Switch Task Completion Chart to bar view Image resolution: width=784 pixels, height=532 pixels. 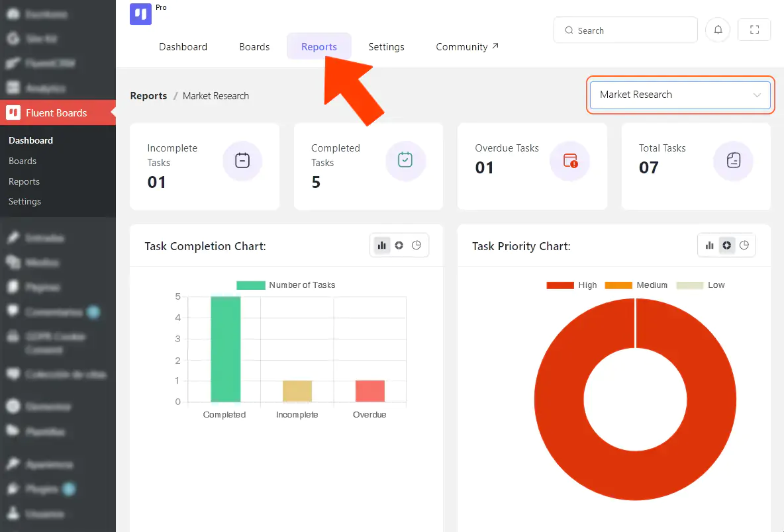coord(382,245)
